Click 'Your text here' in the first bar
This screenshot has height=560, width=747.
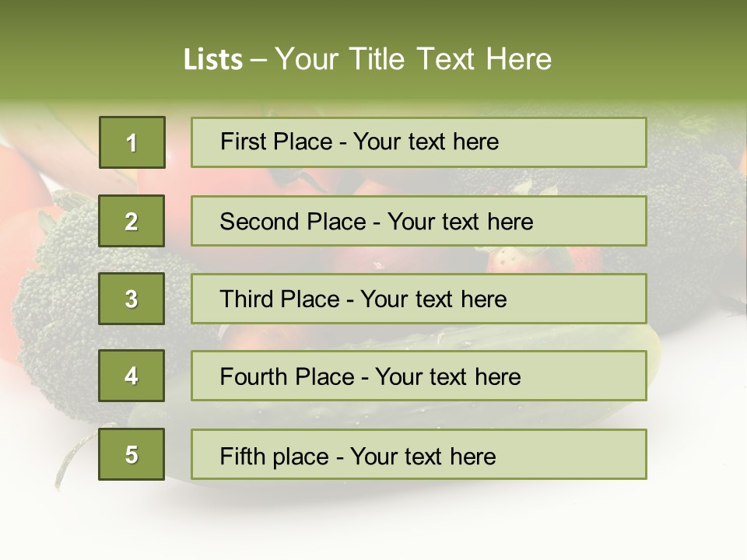(x=426, y=142)
